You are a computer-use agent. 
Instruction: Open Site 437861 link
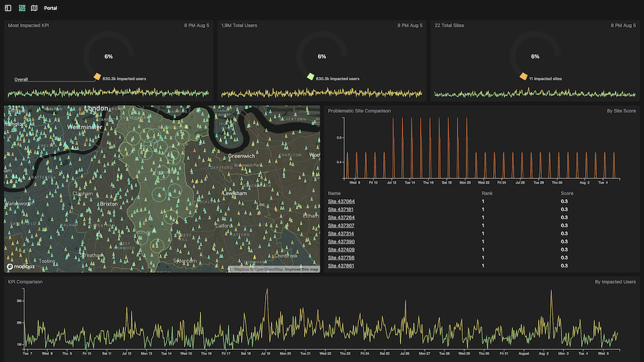[341, 266]
